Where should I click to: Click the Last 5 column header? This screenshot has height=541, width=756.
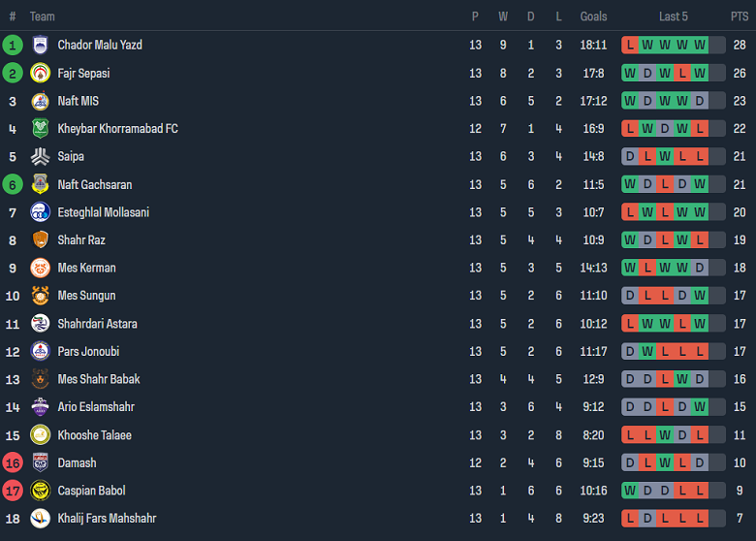coord(674,16)
